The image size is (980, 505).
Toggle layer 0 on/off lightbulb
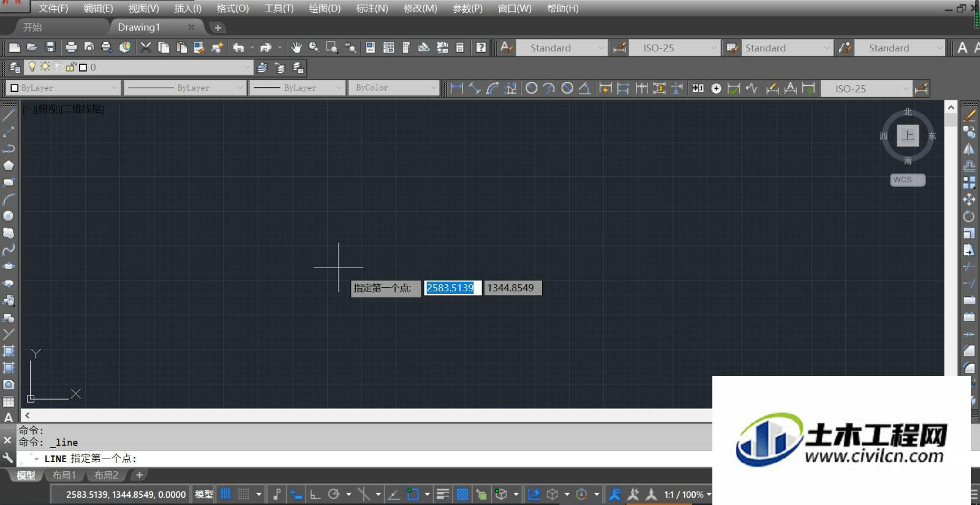click(x=32, y=67)
